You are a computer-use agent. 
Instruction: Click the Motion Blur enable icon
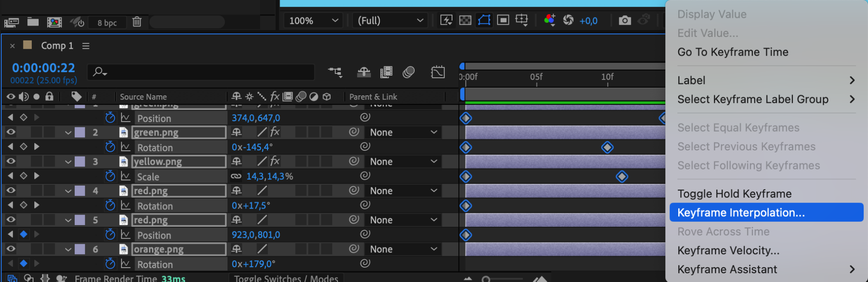(x=409, y=72)
